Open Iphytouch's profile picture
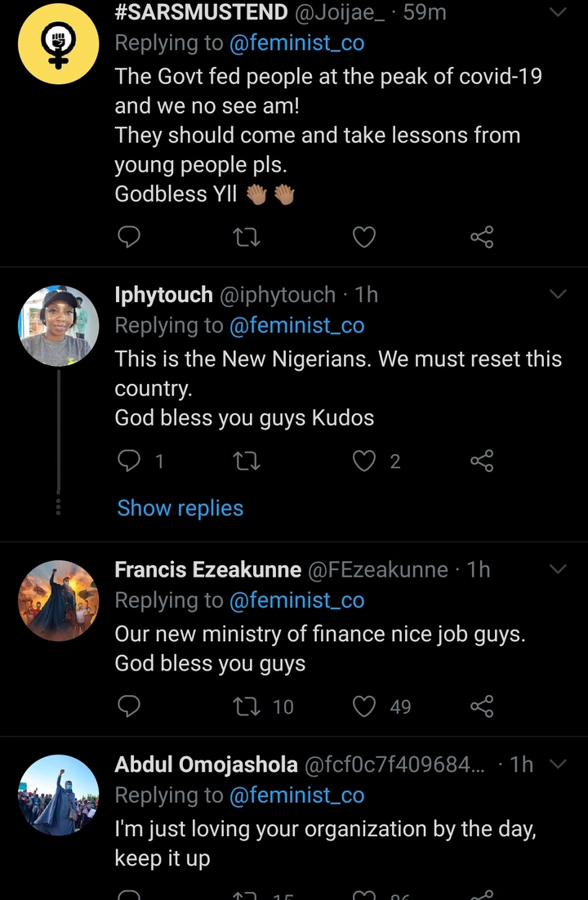 (x=58, y=325)
